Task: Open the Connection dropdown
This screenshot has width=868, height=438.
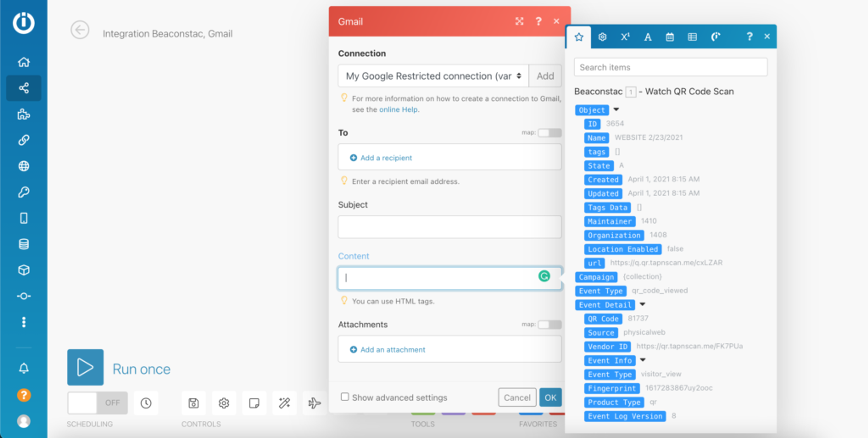Action: click(433, 76)
